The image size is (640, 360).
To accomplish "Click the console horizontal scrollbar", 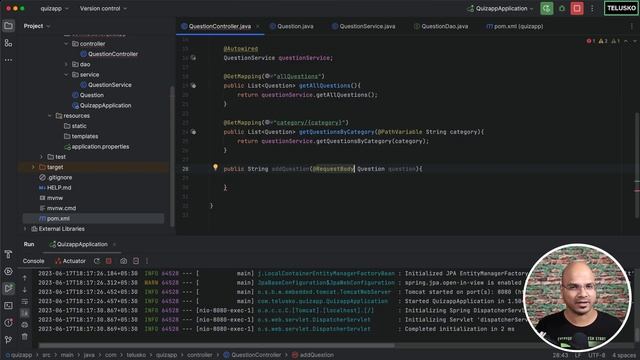I will 217,345.
